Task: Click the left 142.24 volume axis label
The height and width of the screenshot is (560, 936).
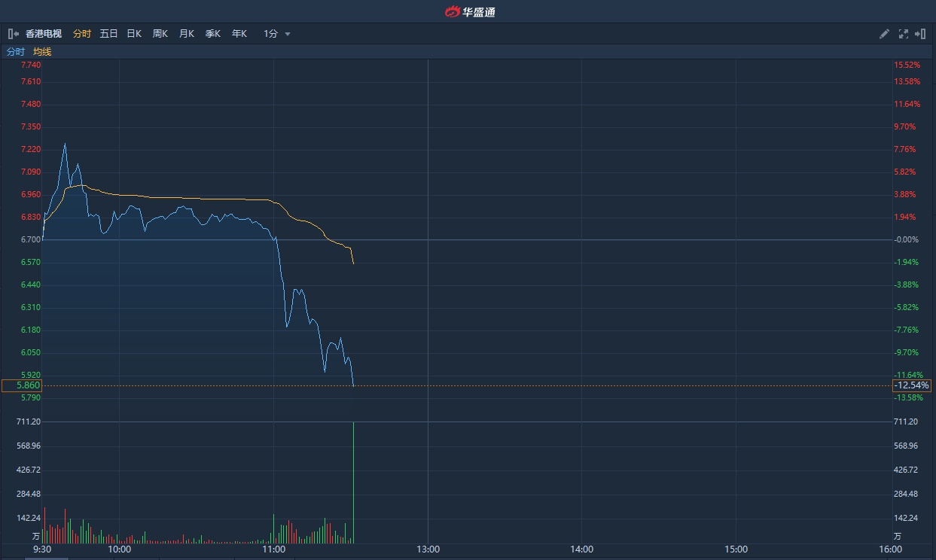Action: pyautogui.click(x=29, y=518)
